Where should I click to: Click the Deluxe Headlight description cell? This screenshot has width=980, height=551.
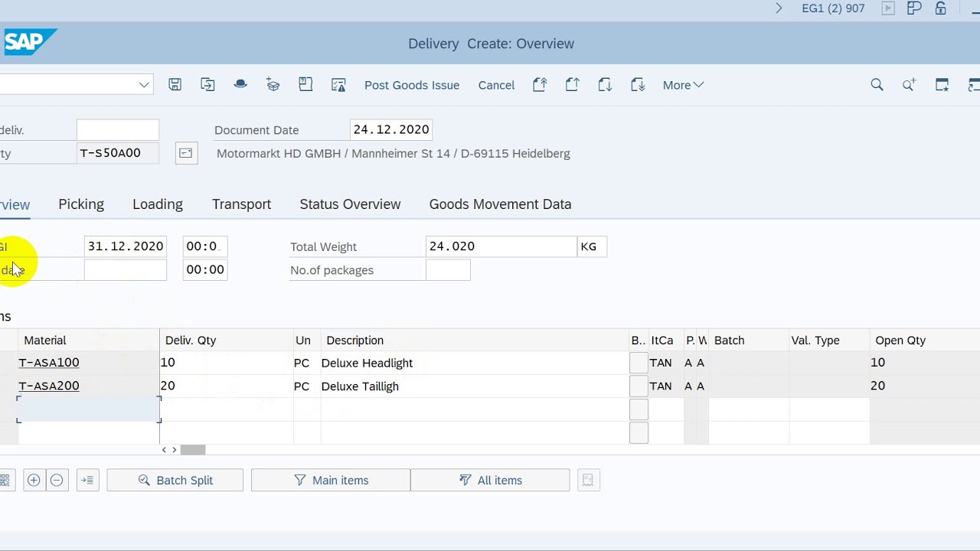[x=475, y=363]
